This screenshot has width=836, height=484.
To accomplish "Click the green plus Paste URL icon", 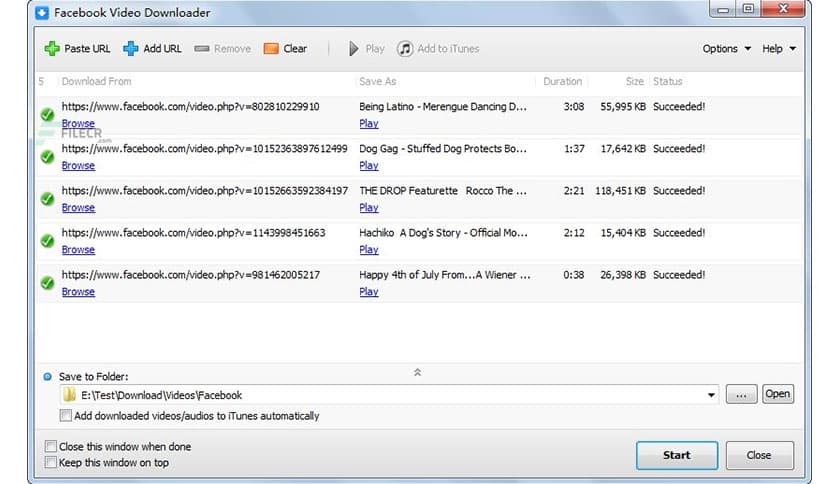I will 52,49.
